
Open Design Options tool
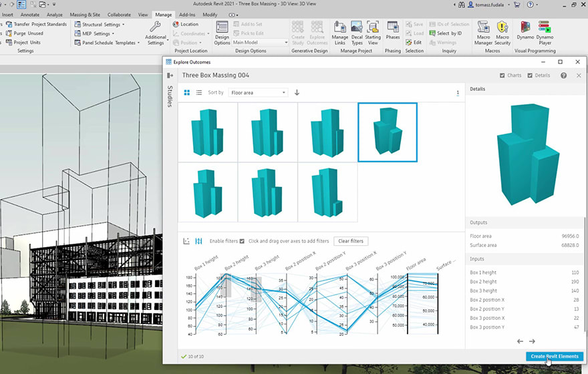(222, 33)
